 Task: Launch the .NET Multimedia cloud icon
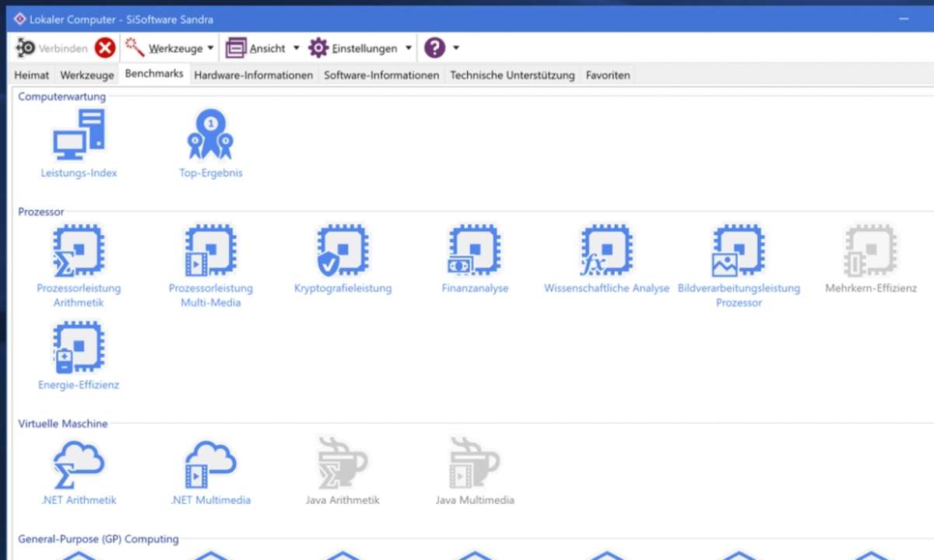[x=210, y=464]
